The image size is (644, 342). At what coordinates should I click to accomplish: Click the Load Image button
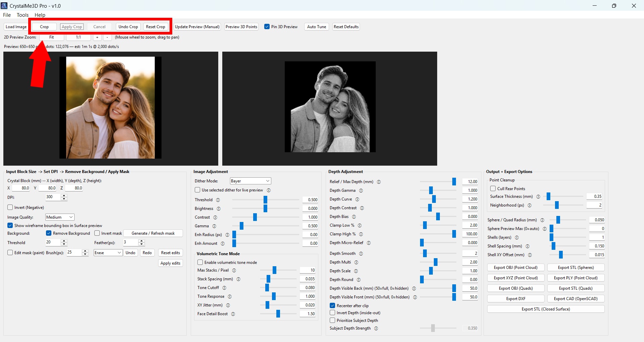click(x=16, y=27)
